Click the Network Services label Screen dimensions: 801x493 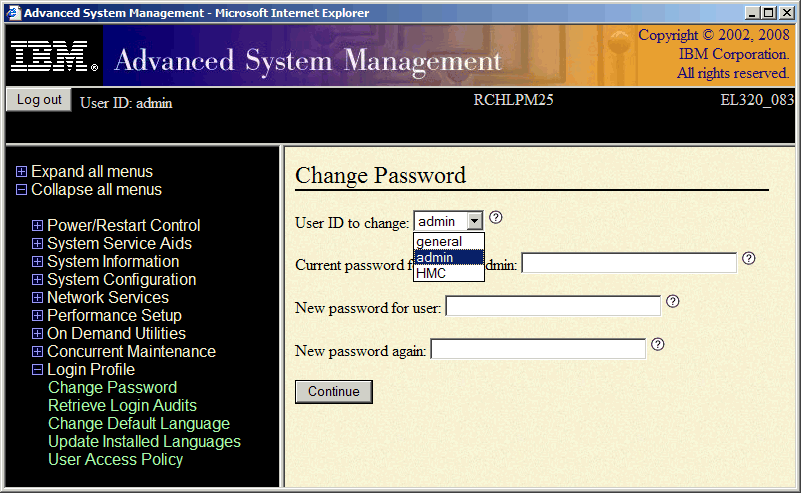[108, 297]
